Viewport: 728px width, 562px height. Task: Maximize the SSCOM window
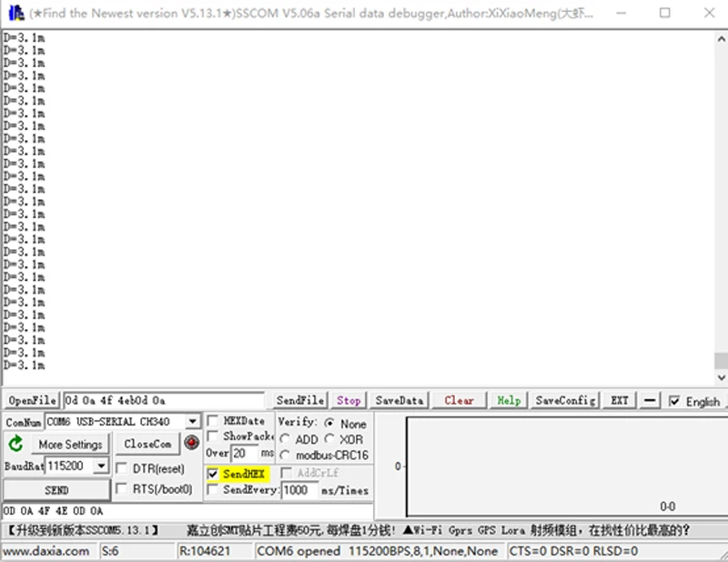click(665, 13)
